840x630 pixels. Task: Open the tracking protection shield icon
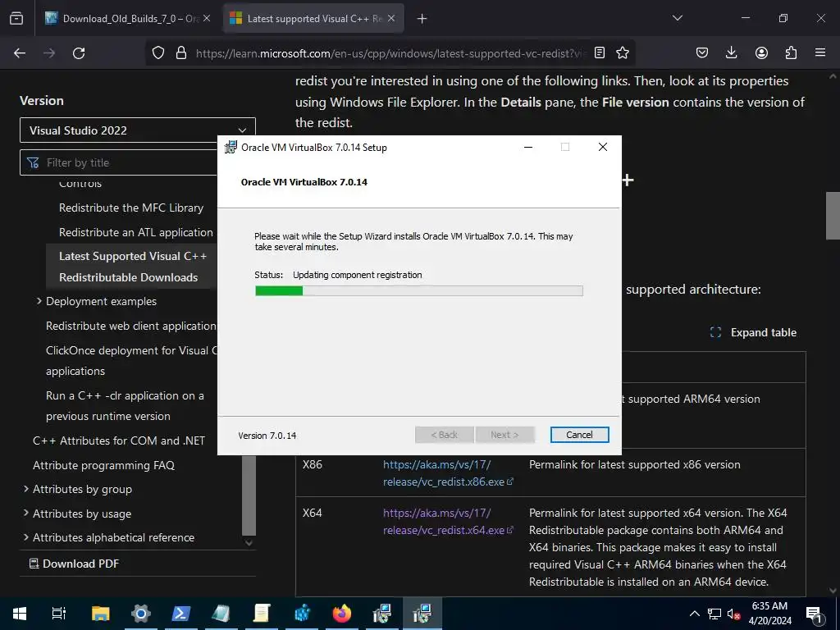click(158, 52)
